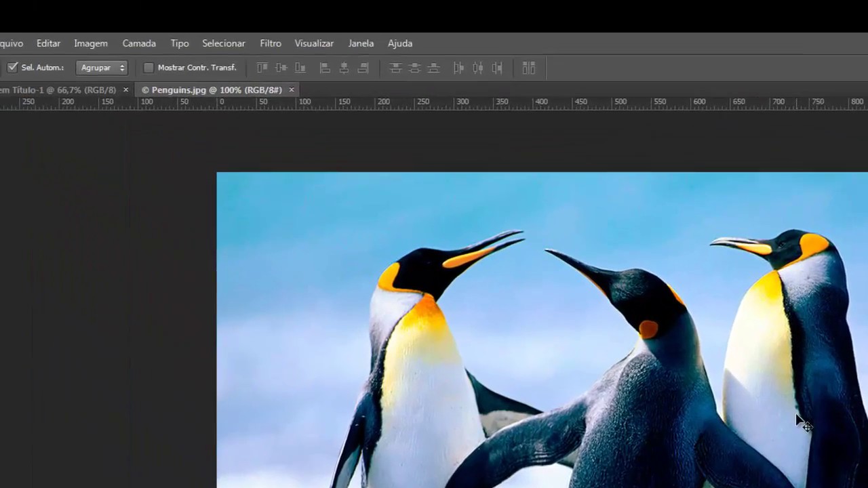The image size is (868, 488).
Task: Open the Janela menu
Action: 361,43
